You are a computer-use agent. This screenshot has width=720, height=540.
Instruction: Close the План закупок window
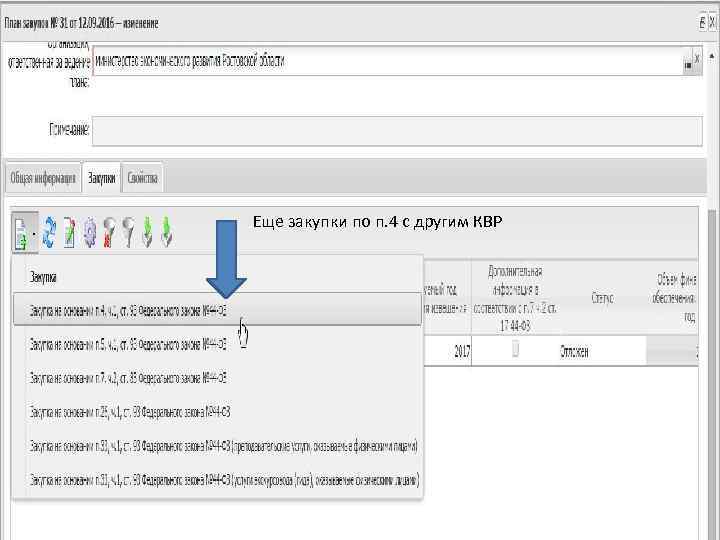tap(713, 22)
